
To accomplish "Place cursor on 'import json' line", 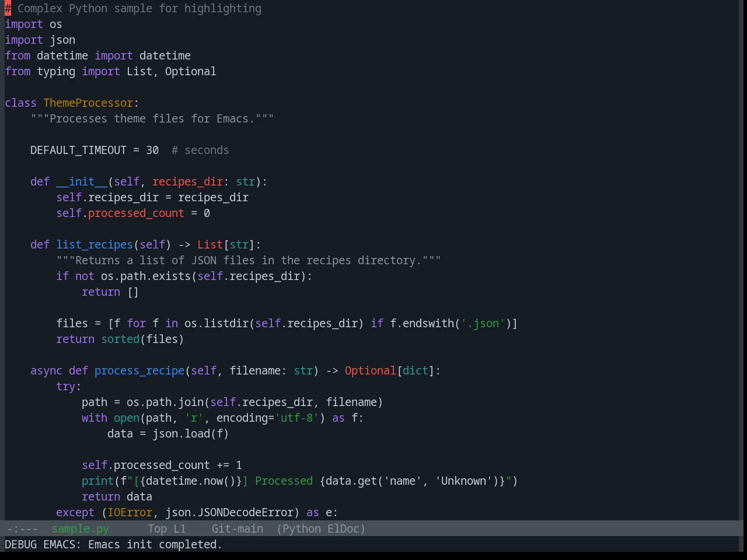I will 40,40.
